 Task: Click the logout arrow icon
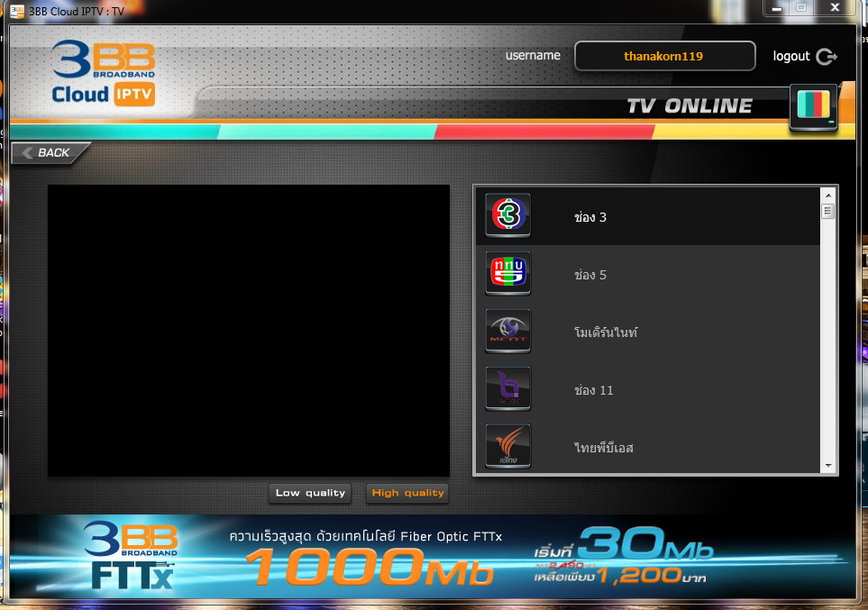[x=827, y=57]
